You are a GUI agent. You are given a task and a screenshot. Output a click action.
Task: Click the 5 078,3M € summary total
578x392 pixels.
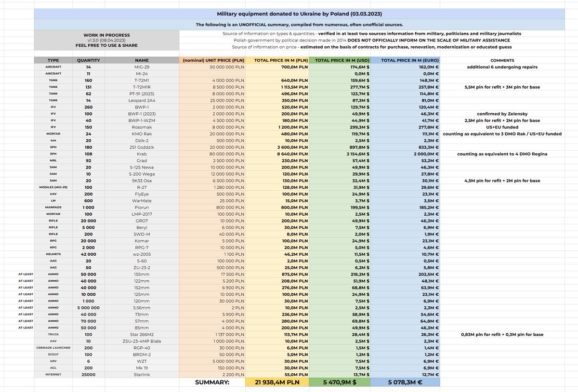[x=405, y=382]
